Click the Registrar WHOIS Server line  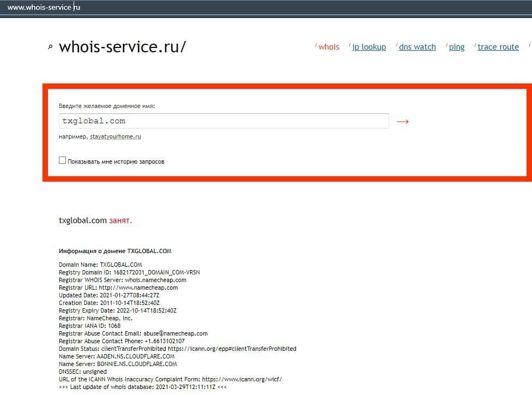pyautogui.click(x=123, y=280)
